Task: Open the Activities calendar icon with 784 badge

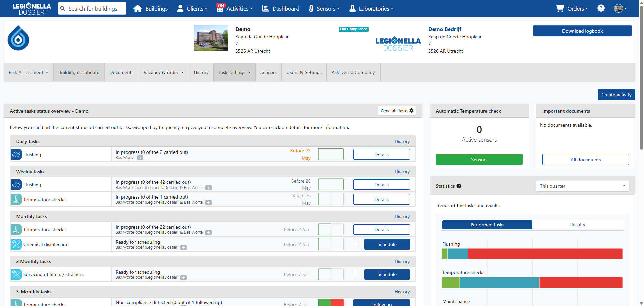Action: click(x=220, y=8)
